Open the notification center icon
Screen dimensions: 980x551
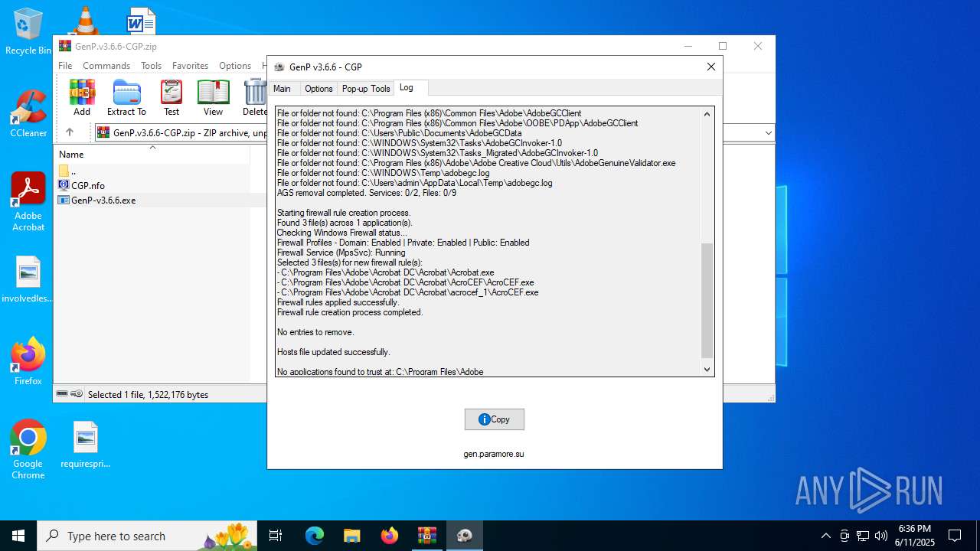coord(955,536)
